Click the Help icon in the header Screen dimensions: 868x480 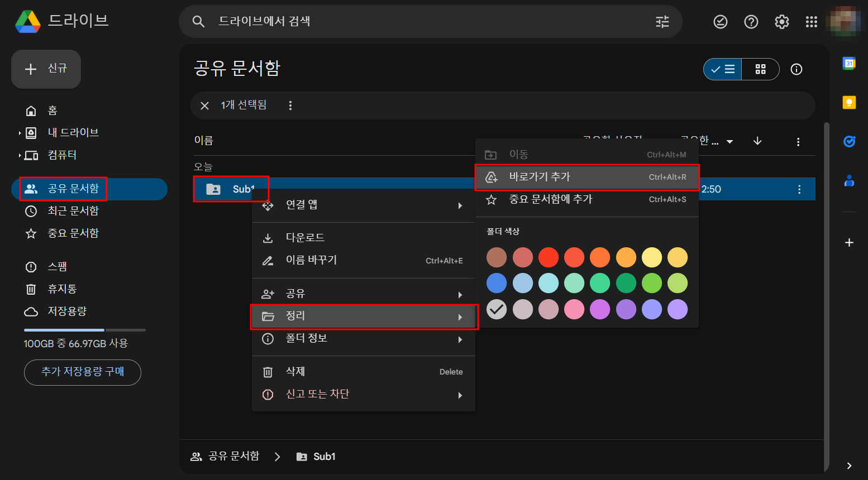click(x=751, y=21)
